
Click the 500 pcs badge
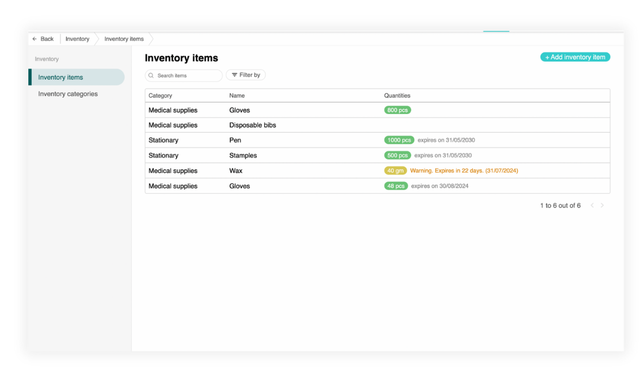[x=397, y=155]
